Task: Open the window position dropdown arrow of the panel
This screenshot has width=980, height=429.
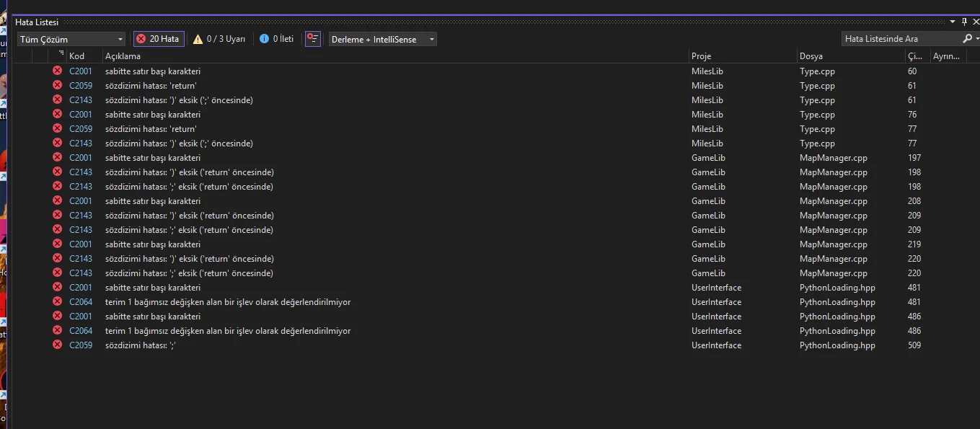Action: click(953, 22)
